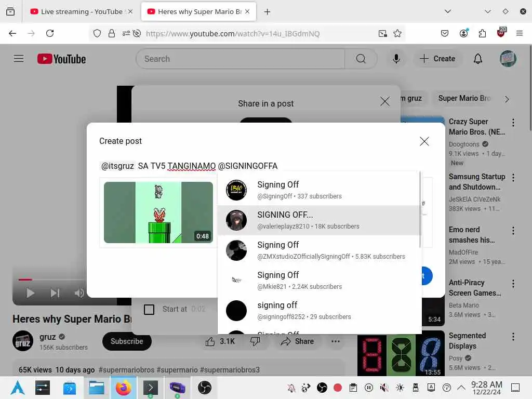
Task: Dislike the video
Action: (255, 341)
